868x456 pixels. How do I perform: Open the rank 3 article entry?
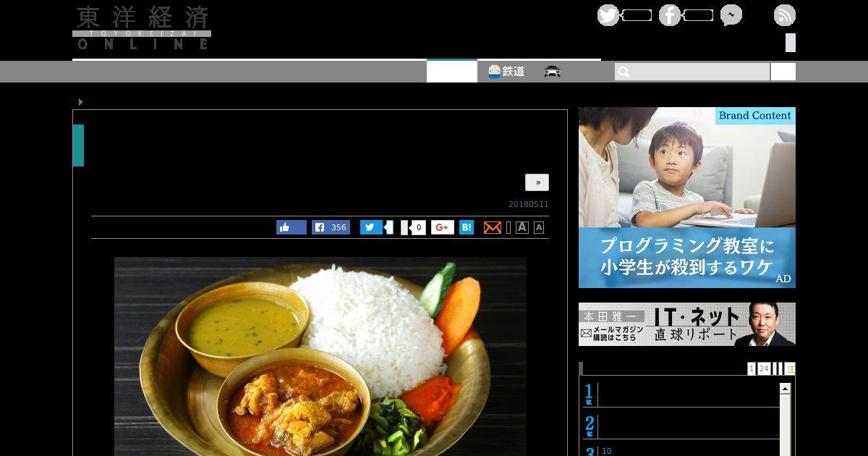click(x=680, y=450)
